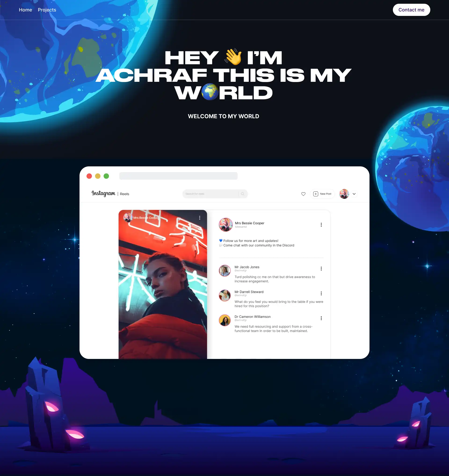Click the search icon in Reels bar
Viewport: 449px width, 476px height.
click(x=243, y=194)
